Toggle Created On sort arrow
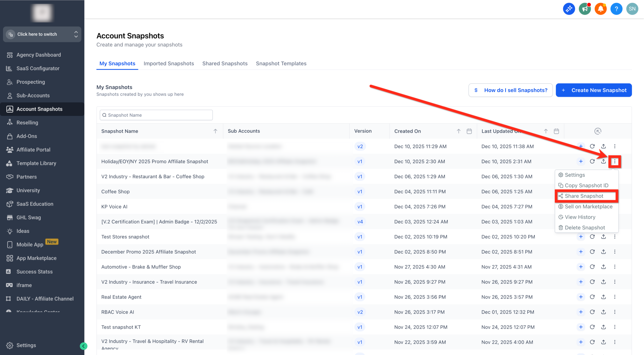 (459, 131)
